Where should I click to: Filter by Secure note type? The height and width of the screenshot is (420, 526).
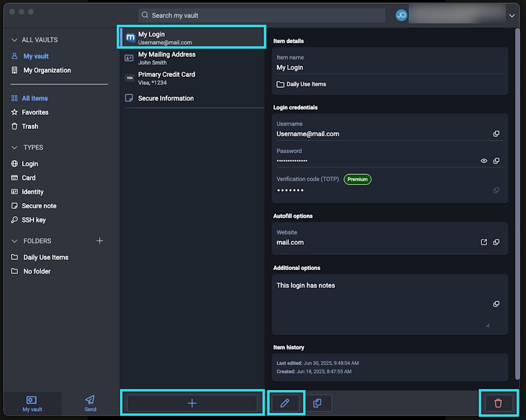[39, 206]
